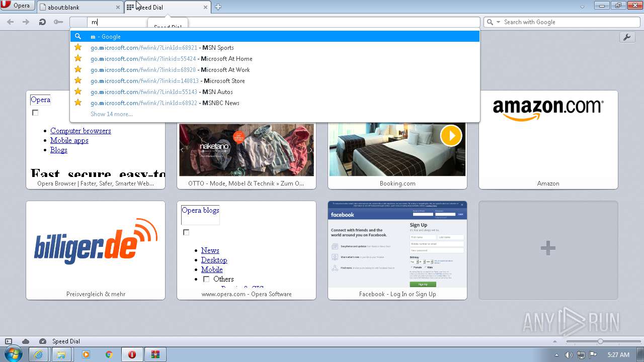Viewport: 644px width, 362px height.
Task: Open Action Center flag tray icon
Action: (593, 355)
